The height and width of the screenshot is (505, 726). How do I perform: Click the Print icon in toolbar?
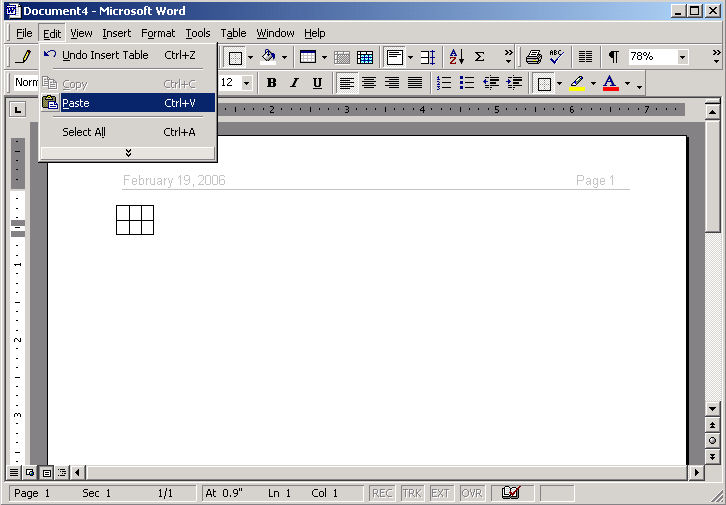[x=534, y=57]
